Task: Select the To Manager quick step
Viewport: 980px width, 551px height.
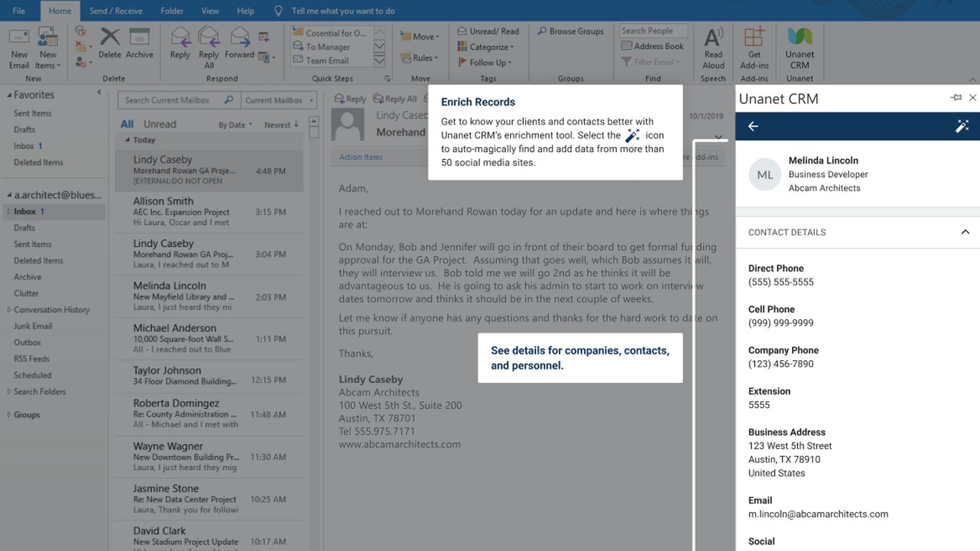Action: tap(332, 47)
